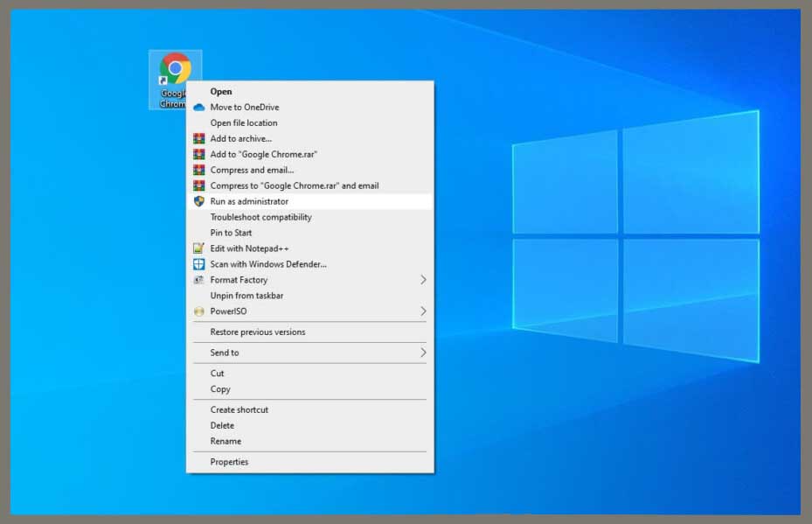Viewport: 812px width, 524px height.
Task: Create a shortcut for Chrome
Action: [239, 409]
